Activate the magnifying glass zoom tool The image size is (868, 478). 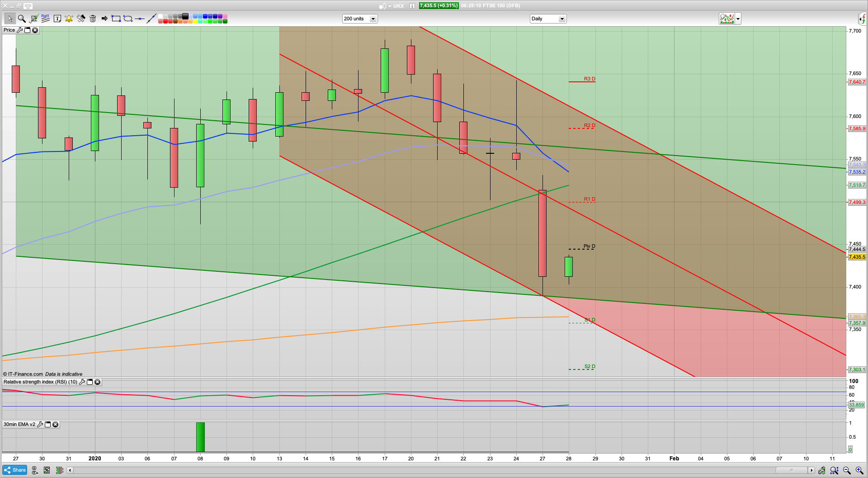coord(22,19)
